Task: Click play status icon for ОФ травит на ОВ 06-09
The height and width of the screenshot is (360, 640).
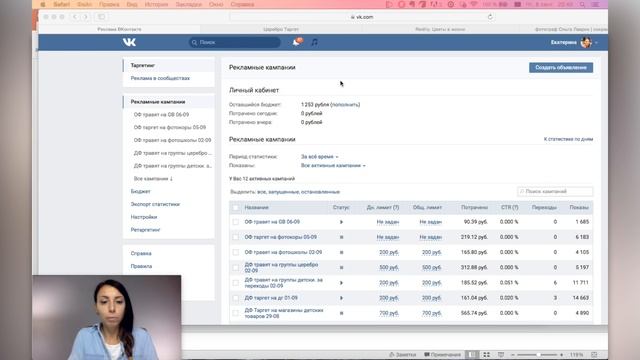Action: click(341, 222)
